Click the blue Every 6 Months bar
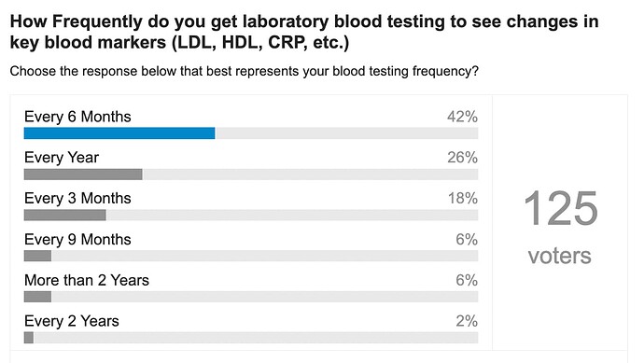Viewport: 644px width, 363px height. pyautogui.click(x=119, y=133)
